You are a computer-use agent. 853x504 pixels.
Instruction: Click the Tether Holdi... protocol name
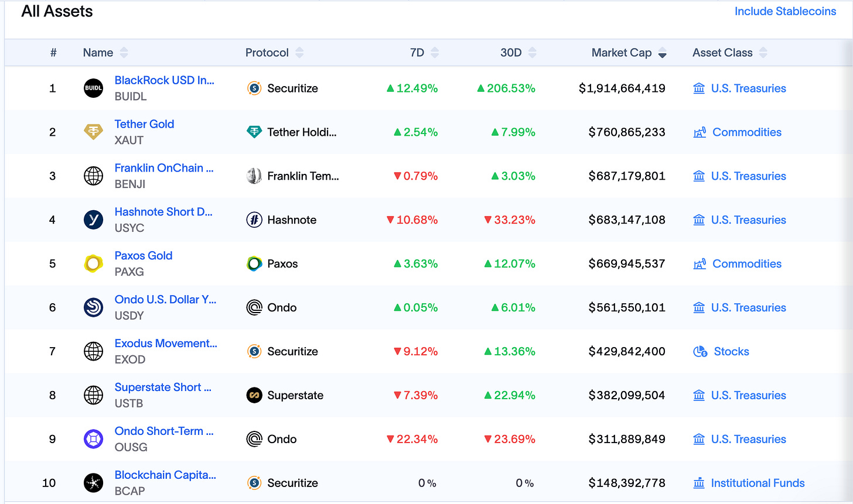coord(302,132)
